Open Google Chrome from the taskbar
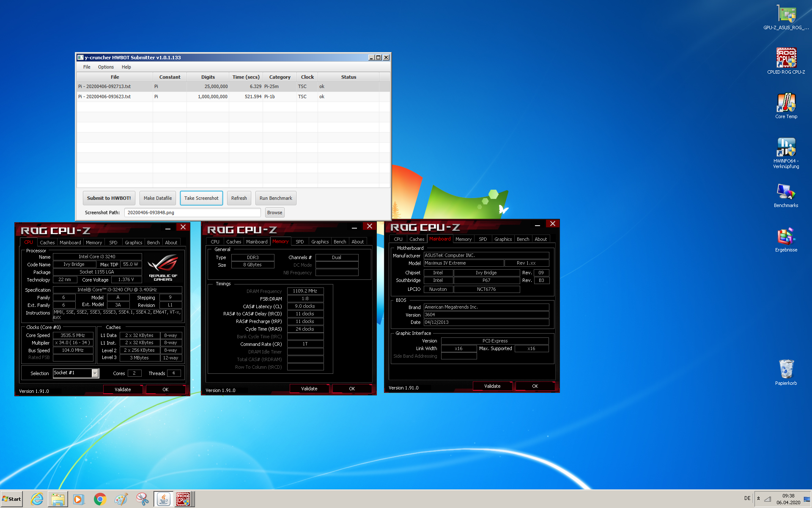The image size is (812, 508). (x=100, y=499)
